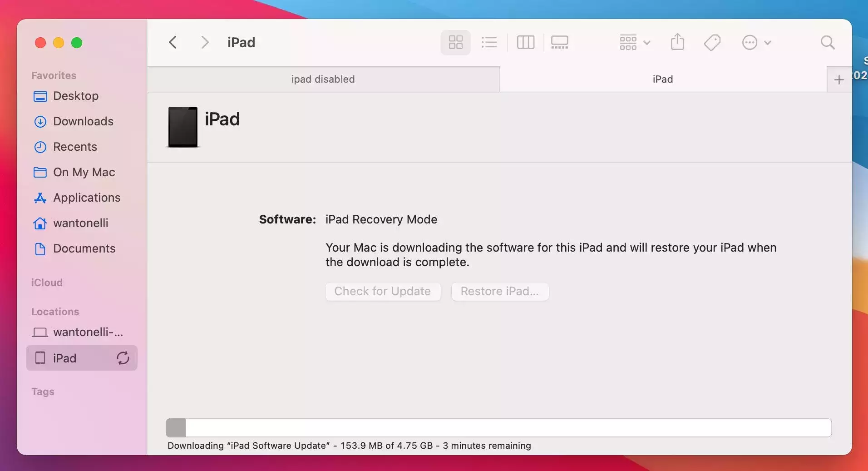Switch to the 'ipad disabled' tab
Image resolution: width=868 pixels, height=471 pixels.
323,79
